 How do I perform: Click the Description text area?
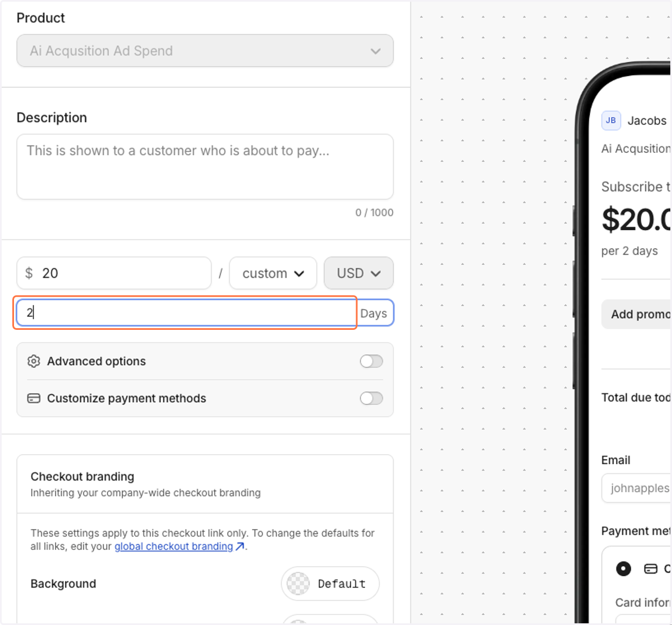(205, 167)
